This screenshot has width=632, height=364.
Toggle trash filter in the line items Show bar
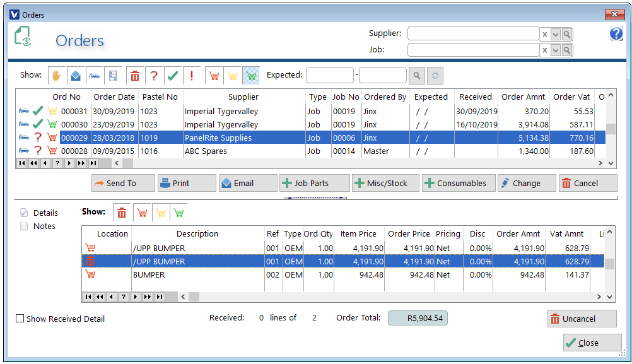point(122,213)
